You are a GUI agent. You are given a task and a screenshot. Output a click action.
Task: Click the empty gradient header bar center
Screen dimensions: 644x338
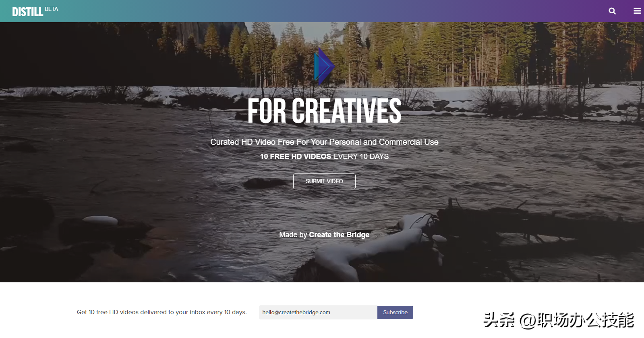point(322,11)
